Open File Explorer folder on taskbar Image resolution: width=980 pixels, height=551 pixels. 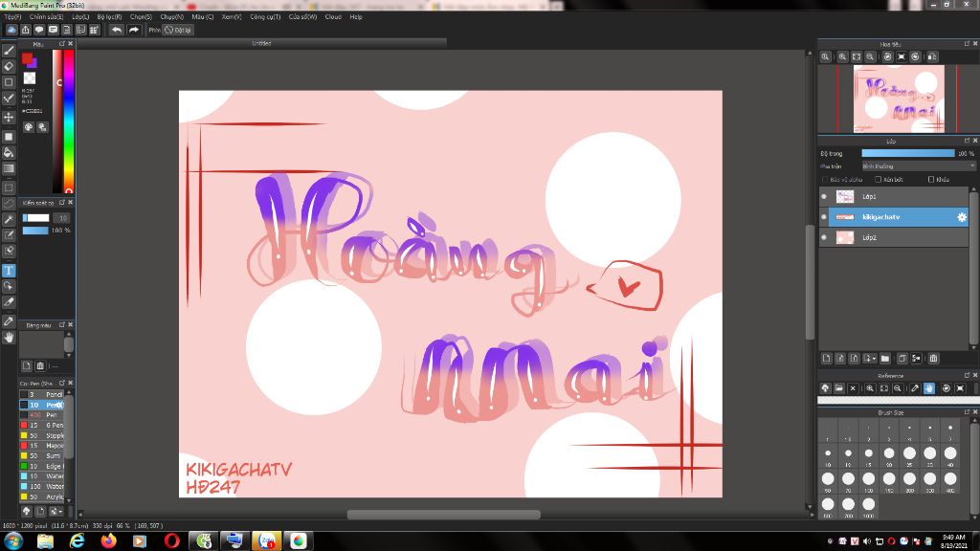click(45, 541)
